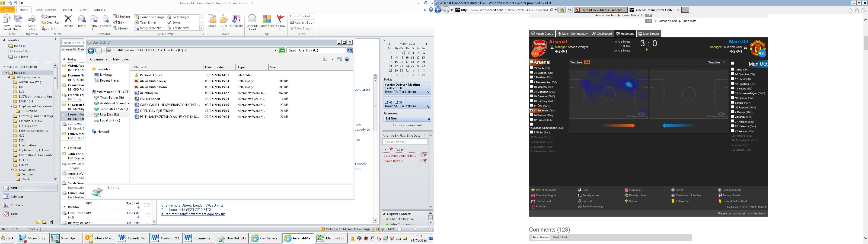Reply to the selected Outlook email
Screen dimensions: 868x244
point(82,21)
